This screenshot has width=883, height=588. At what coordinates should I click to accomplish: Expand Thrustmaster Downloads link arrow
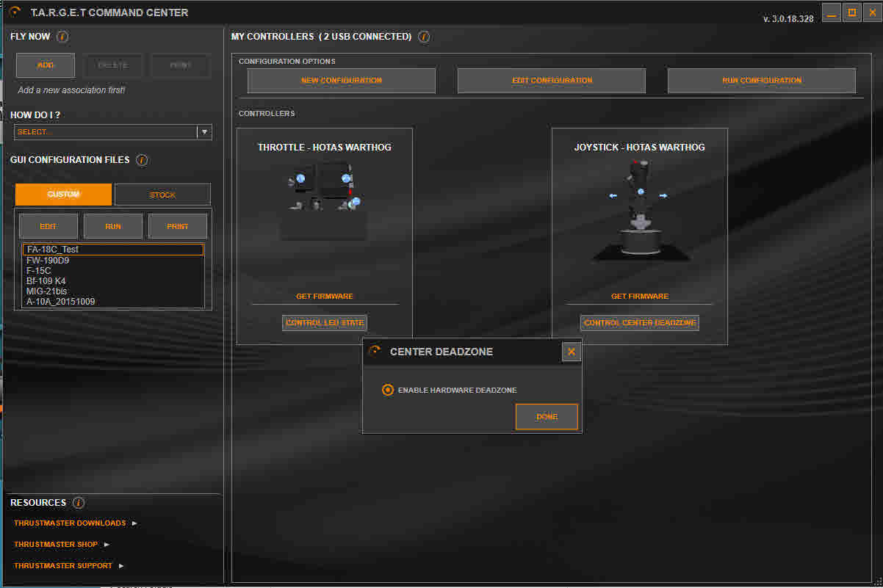(134, 523)
